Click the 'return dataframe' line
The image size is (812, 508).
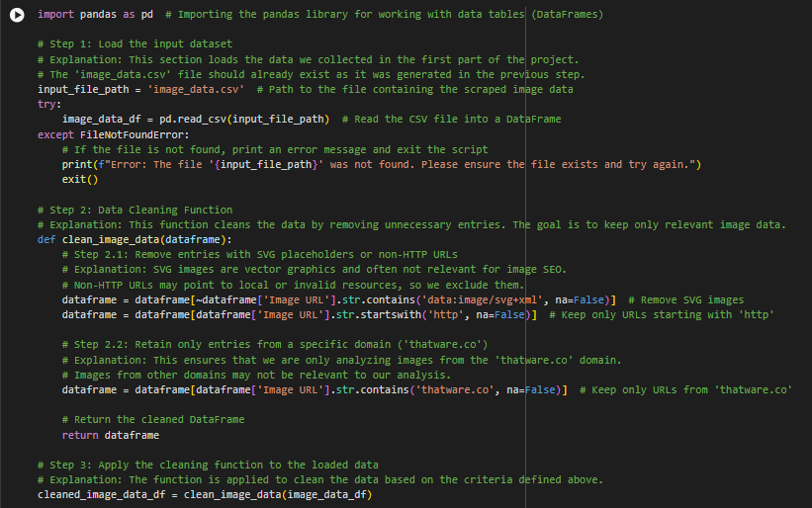click(111, 436)
